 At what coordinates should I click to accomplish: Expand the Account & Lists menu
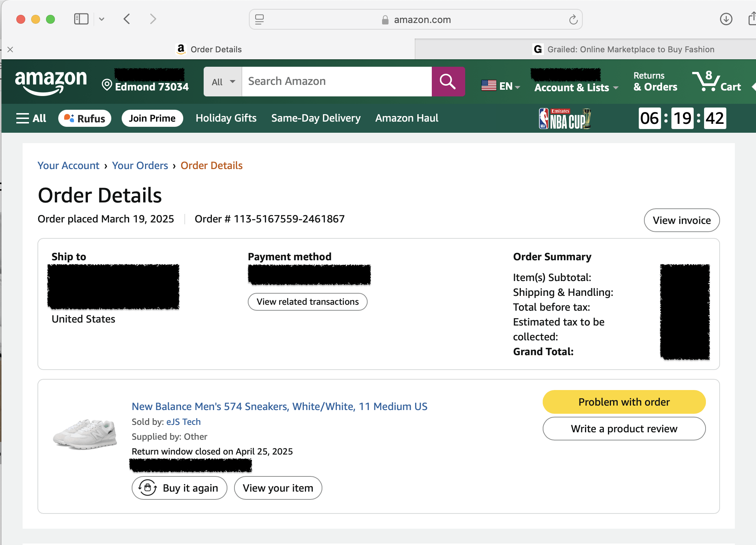click(x=576, y=87)
